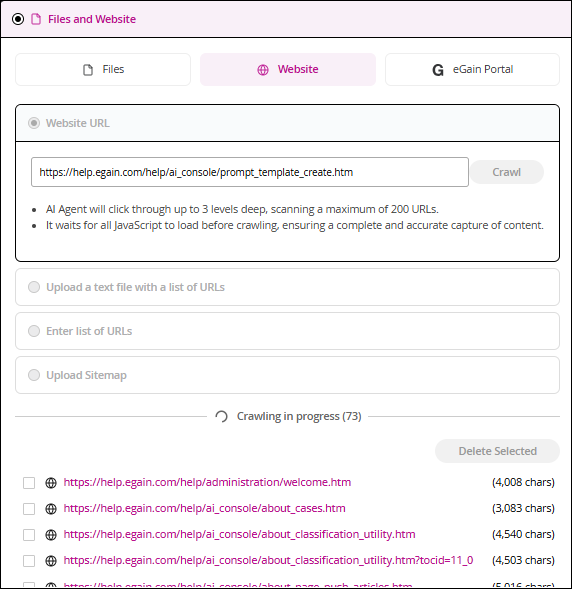572x589 pixels.
Task: Open the about_classification_utility.htm?tocid=11_0 link
Action: (268, 560)
